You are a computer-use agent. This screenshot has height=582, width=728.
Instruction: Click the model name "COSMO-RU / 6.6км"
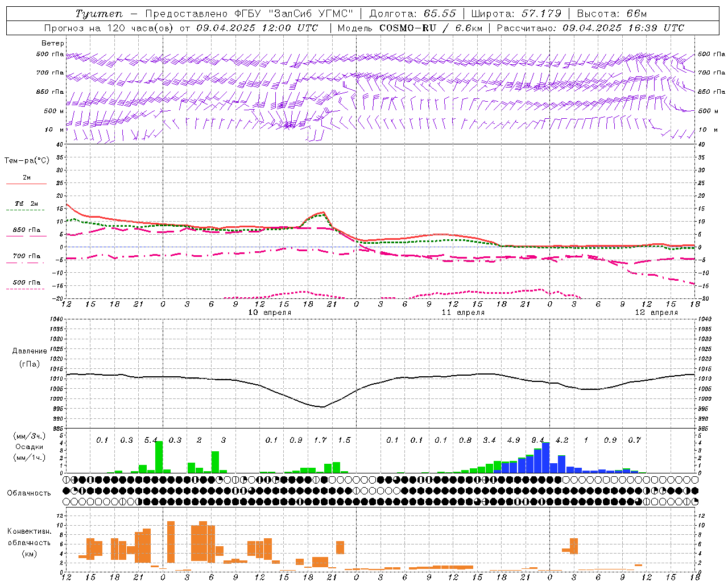[431, 28]
